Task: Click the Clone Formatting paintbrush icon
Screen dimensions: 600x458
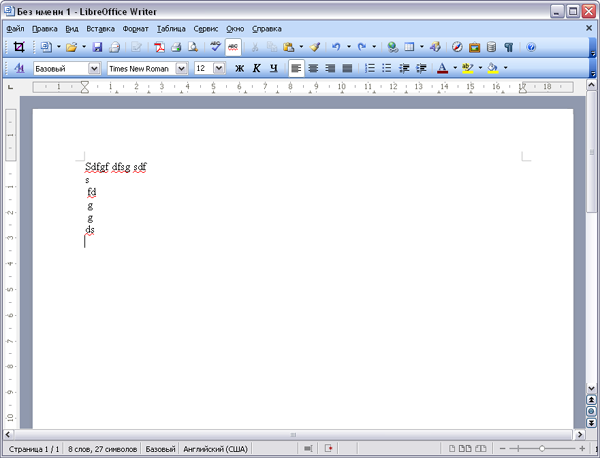Action: point(314,47)
